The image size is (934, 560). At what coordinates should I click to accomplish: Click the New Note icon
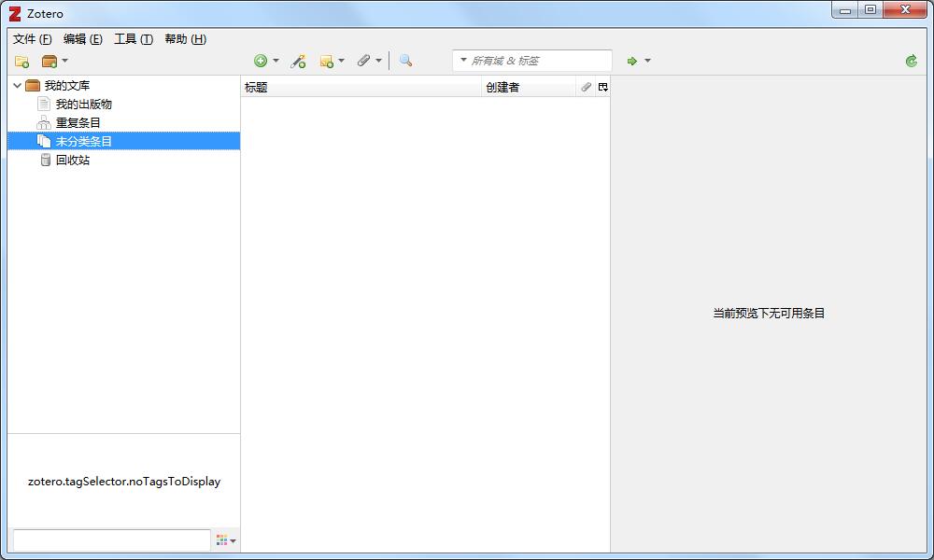328,61
